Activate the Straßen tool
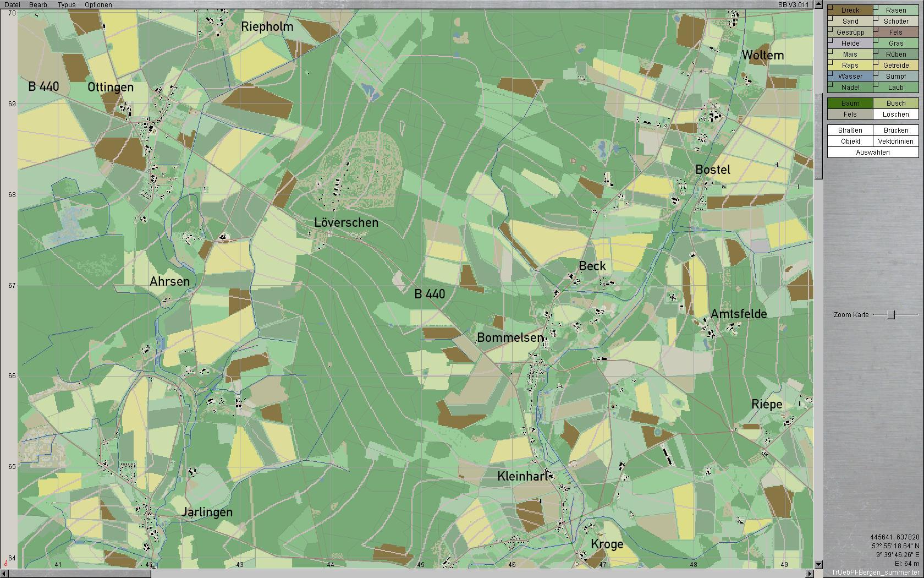This screenshot has height=578, width=924. coord(850,130)
